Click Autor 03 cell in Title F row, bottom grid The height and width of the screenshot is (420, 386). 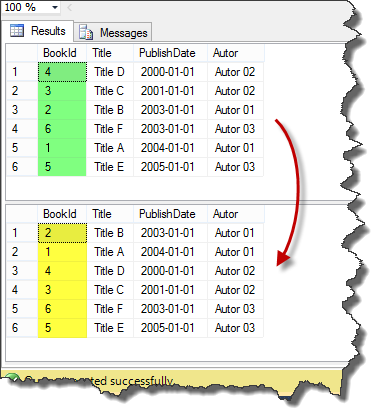tap(235, 309)
